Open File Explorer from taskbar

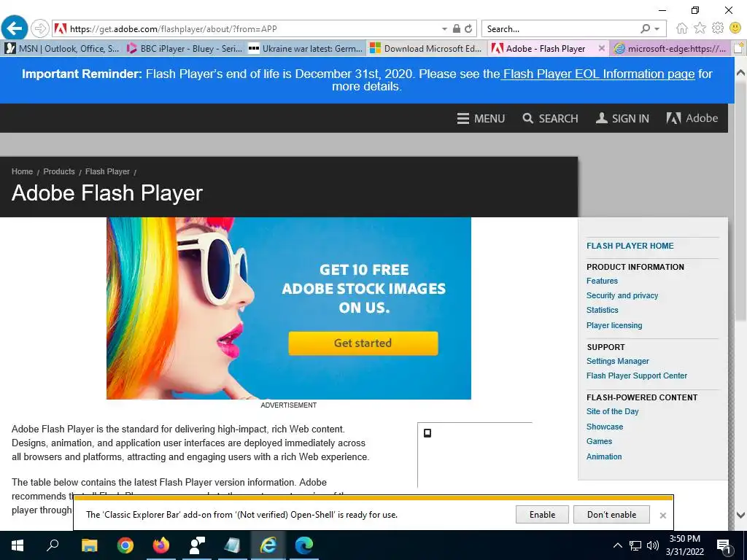89,545
